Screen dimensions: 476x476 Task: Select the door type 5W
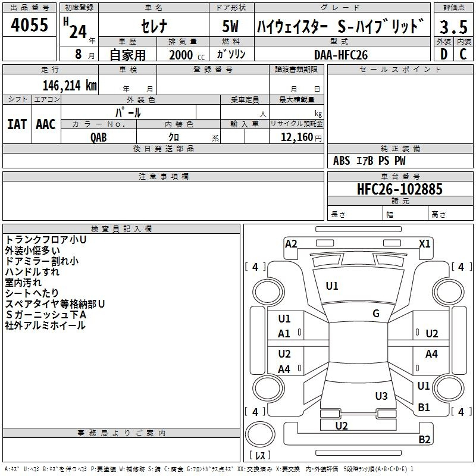230,26
